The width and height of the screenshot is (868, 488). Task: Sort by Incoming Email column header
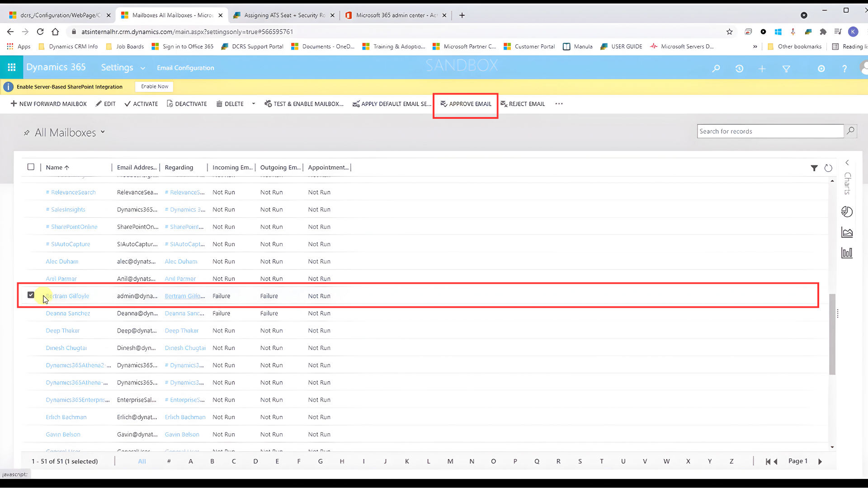click(x=232, y=167)
